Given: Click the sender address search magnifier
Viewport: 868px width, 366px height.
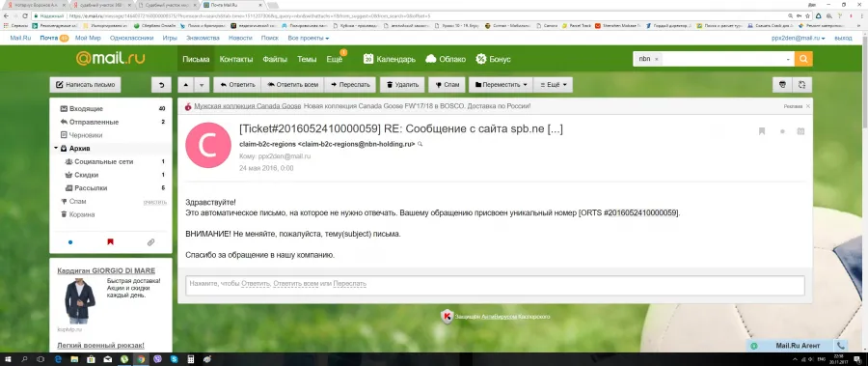Looking at the screenshot, I should coord(420,144).
